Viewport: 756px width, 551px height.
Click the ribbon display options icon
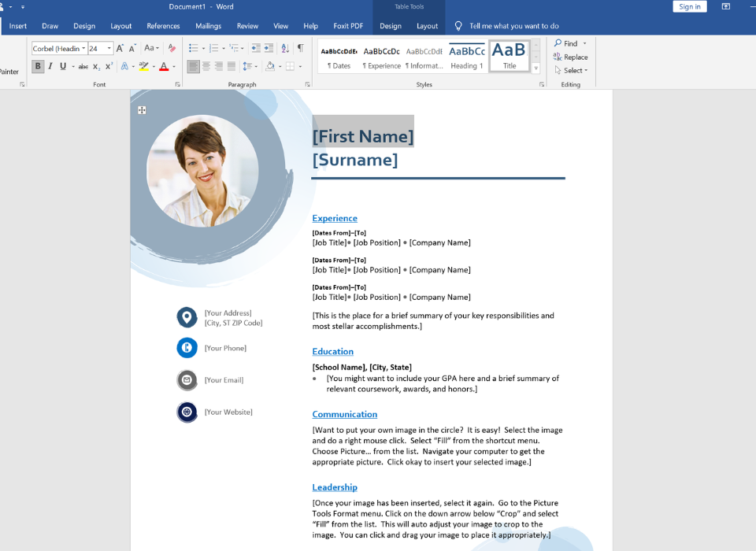tap(725, 7)
